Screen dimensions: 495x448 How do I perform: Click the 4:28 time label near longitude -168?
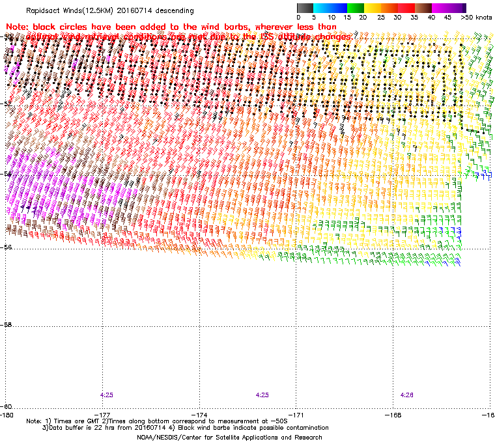[x=406, y=395]
